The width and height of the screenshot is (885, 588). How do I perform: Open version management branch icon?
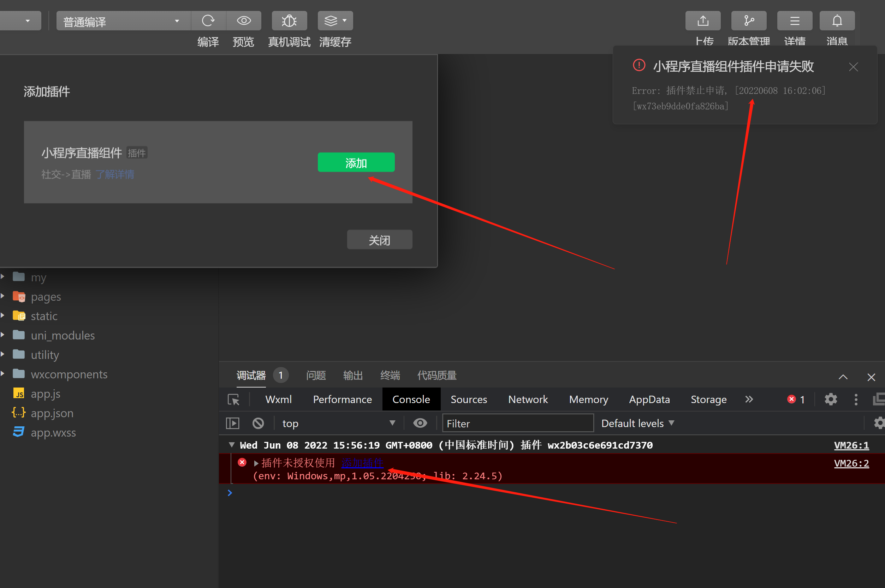[748, 20]
